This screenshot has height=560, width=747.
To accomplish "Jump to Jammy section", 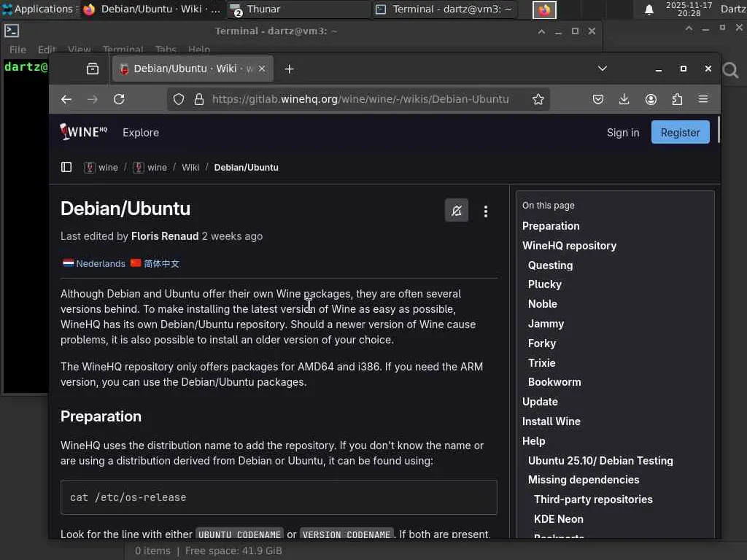I will pos(546,324).
